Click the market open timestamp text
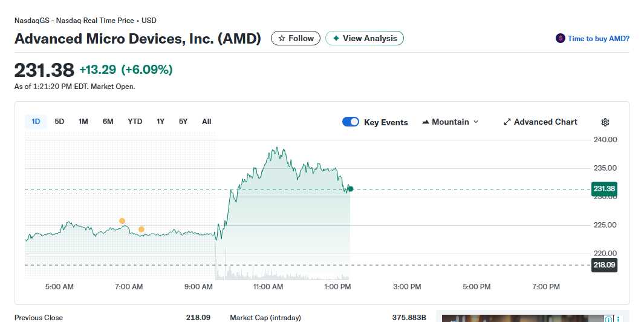 (x=75, y=87)
